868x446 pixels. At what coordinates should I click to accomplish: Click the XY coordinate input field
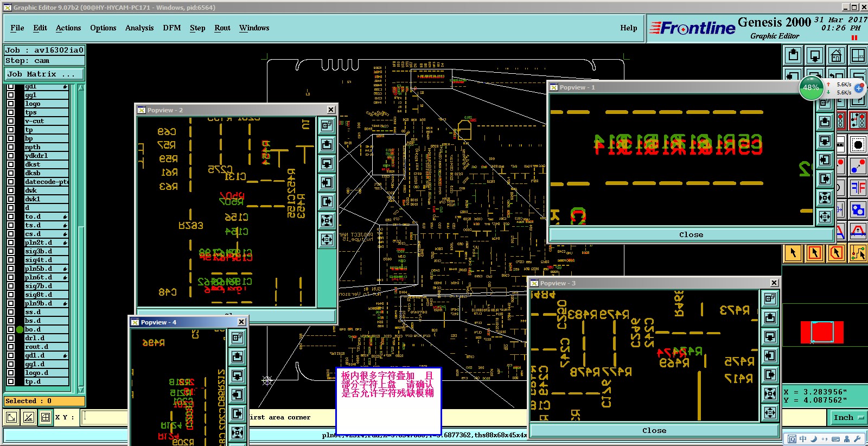click(106, 417)
